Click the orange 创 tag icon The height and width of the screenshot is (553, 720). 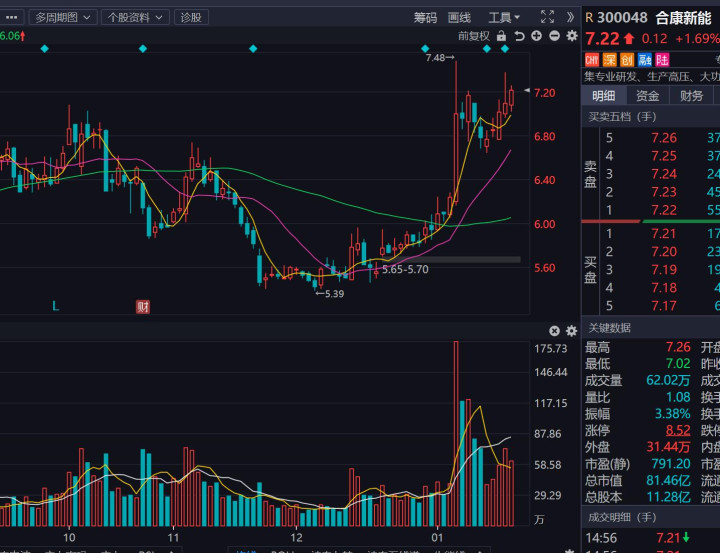tap(627, 60)
